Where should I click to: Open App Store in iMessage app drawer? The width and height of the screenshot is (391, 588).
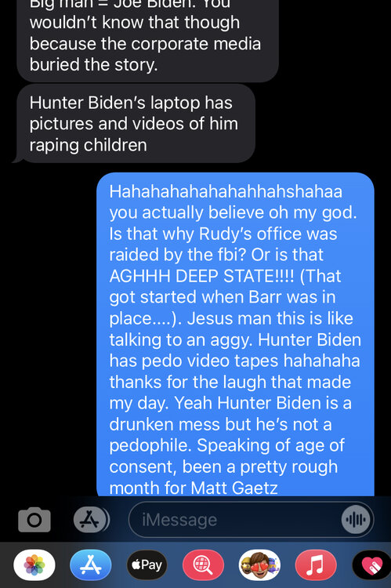coord(91,564)
